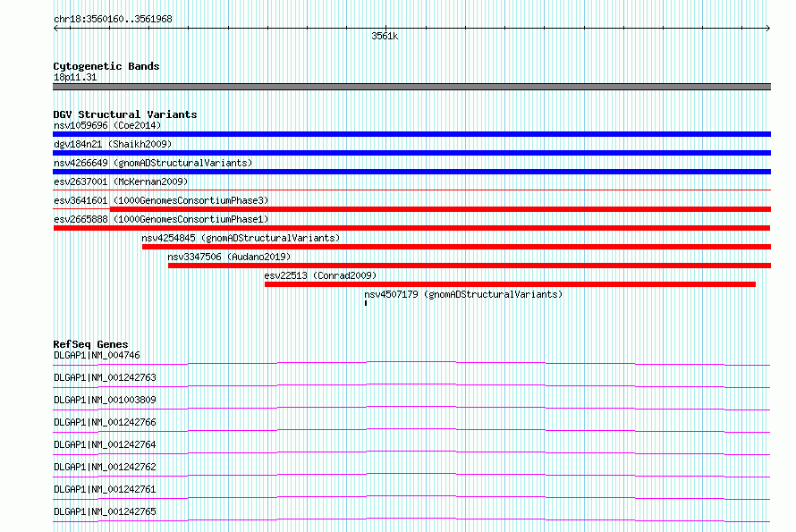This screenshot has width=796, height=532.
Task: Click the small black nsv4507179 marker
Action: tap(366, 303)
